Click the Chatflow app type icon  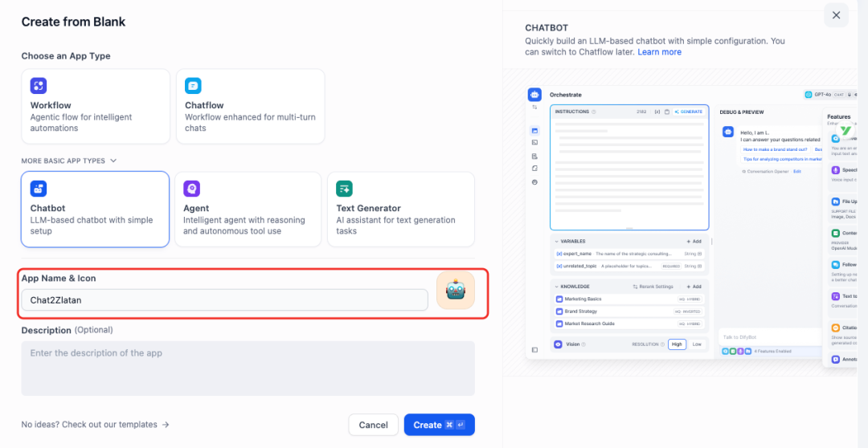point(193,86)
